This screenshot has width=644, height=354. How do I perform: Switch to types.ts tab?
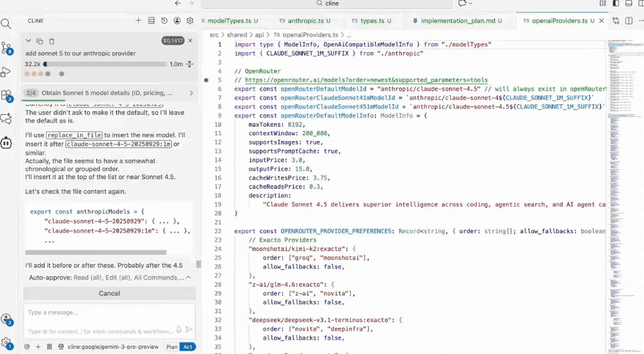coord(372,20)
